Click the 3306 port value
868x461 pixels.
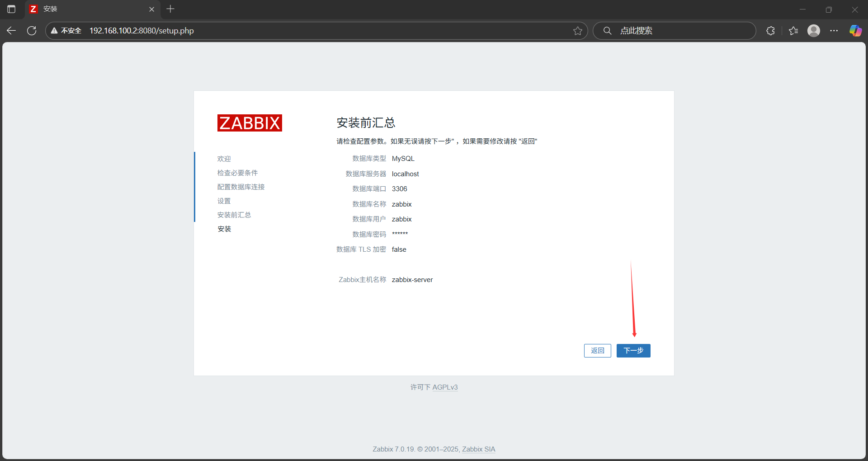click(x=400, y=189)
